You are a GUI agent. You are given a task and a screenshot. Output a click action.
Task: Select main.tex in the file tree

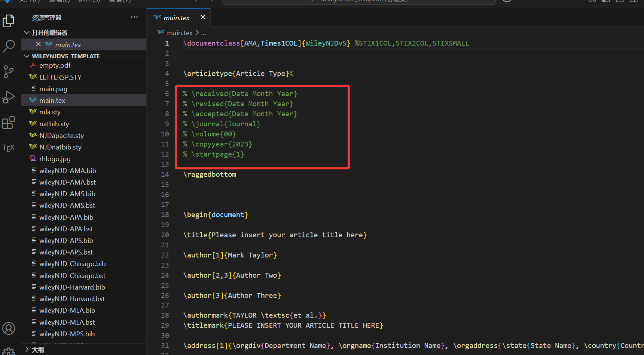coord(84,100)
